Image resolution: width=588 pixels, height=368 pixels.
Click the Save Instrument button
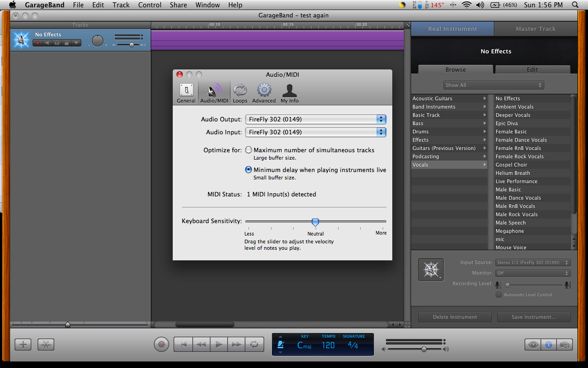pos(534,317)
